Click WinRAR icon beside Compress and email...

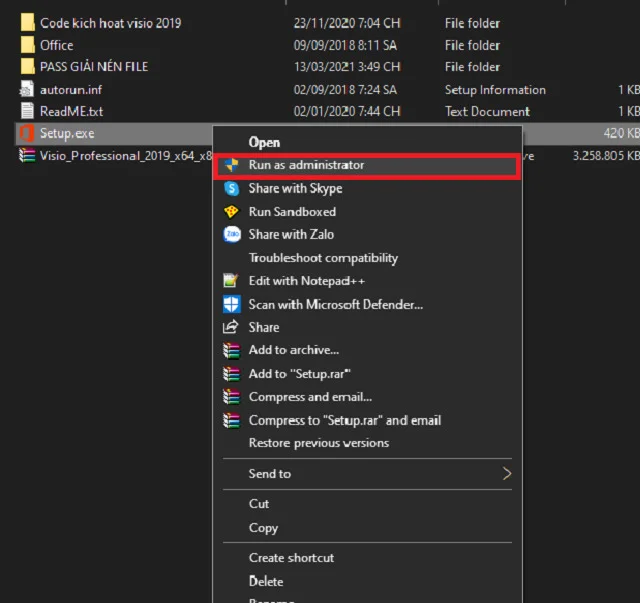[231, 397]
